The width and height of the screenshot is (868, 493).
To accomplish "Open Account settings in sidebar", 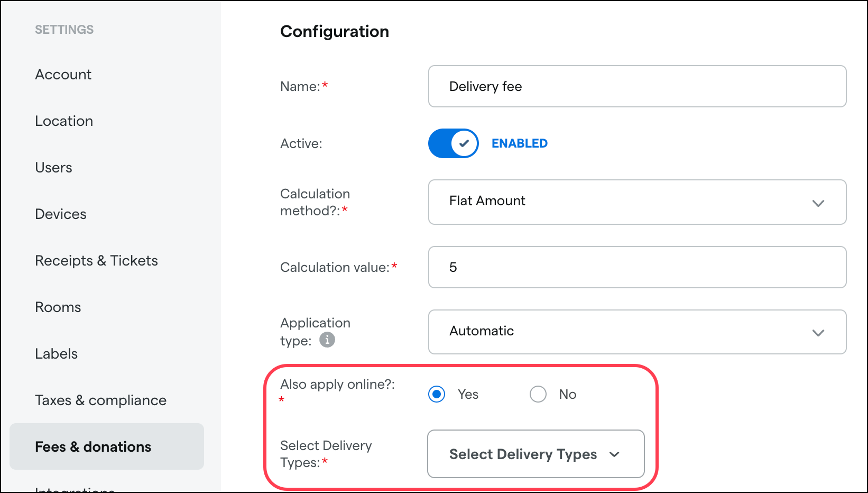I will click(x=63, y=75).
